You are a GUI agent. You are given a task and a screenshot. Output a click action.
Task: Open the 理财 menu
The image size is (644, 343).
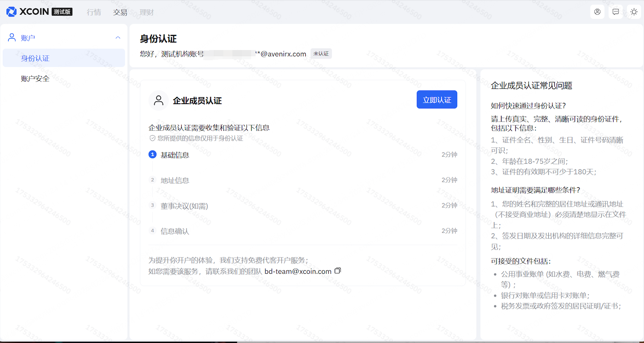tap(147, 12)
